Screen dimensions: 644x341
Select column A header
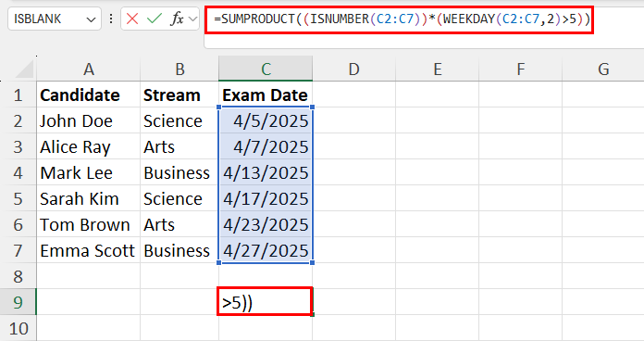coord(88,69)
